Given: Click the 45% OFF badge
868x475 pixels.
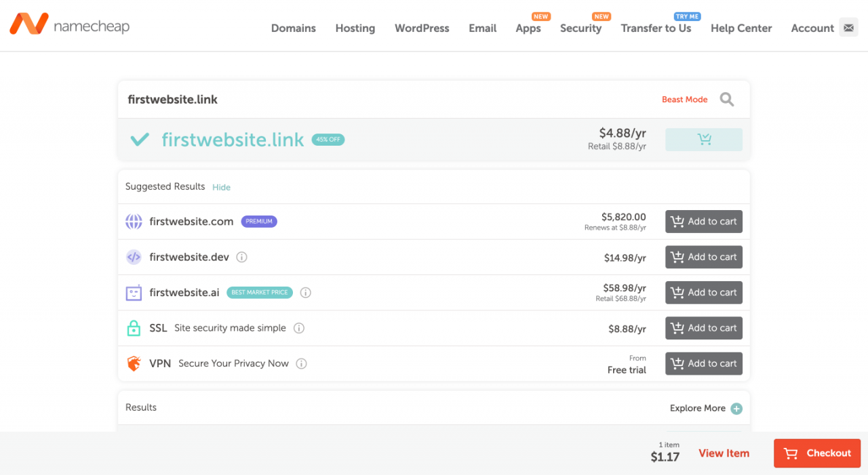Looking at the screenshot, I should point(328,140).
